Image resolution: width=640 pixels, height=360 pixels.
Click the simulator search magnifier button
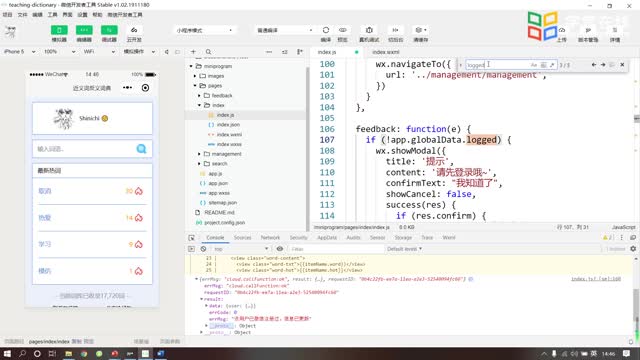141,149
